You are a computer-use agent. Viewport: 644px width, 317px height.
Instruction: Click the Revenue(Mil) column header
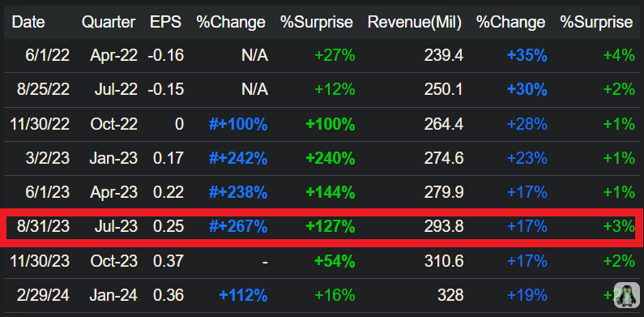click(x=415, y=22)
